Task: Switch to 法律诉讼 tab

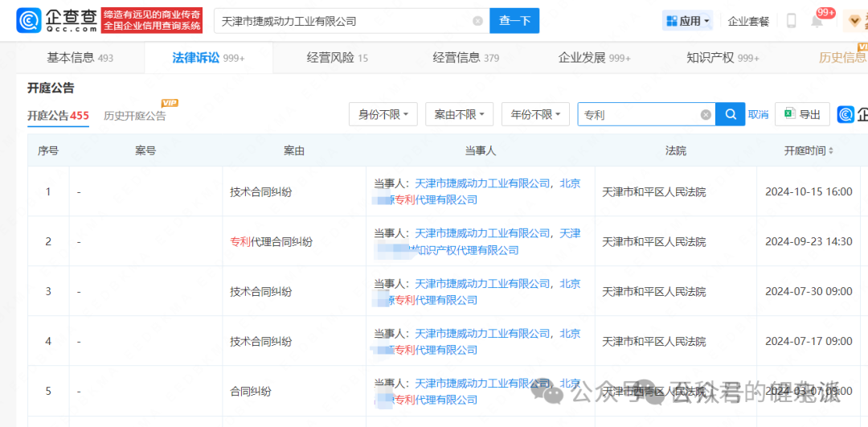Action: click(208, 58)
